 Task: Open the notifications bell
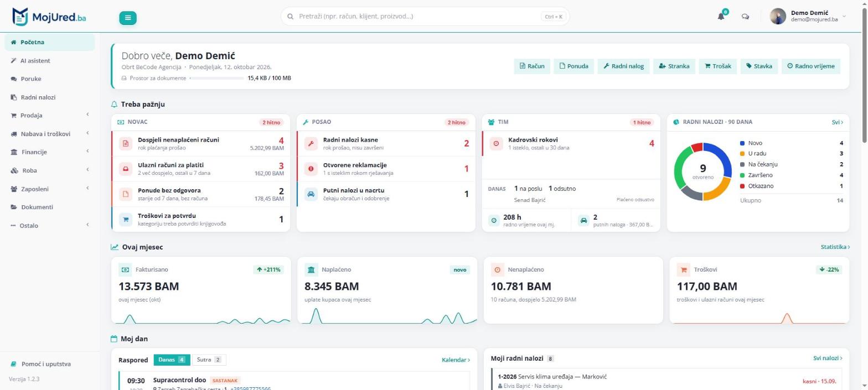[x=721, y=17]
